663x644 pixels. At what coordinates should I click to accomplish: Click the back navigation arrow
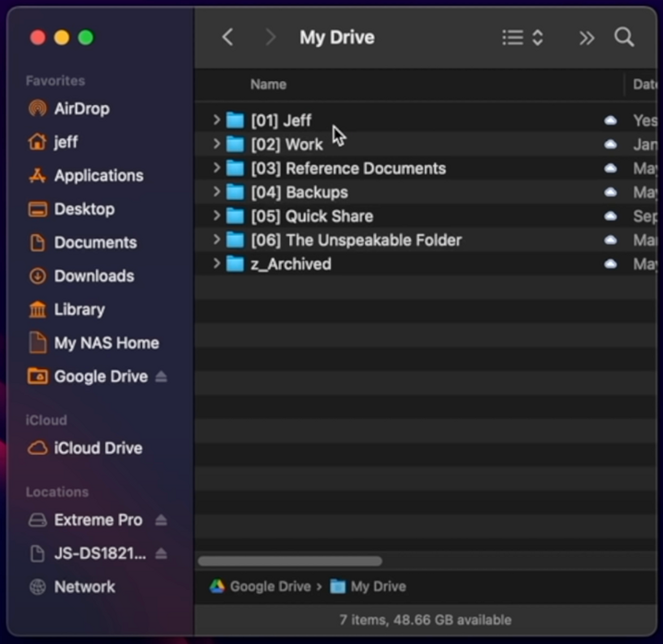[228, 37]
